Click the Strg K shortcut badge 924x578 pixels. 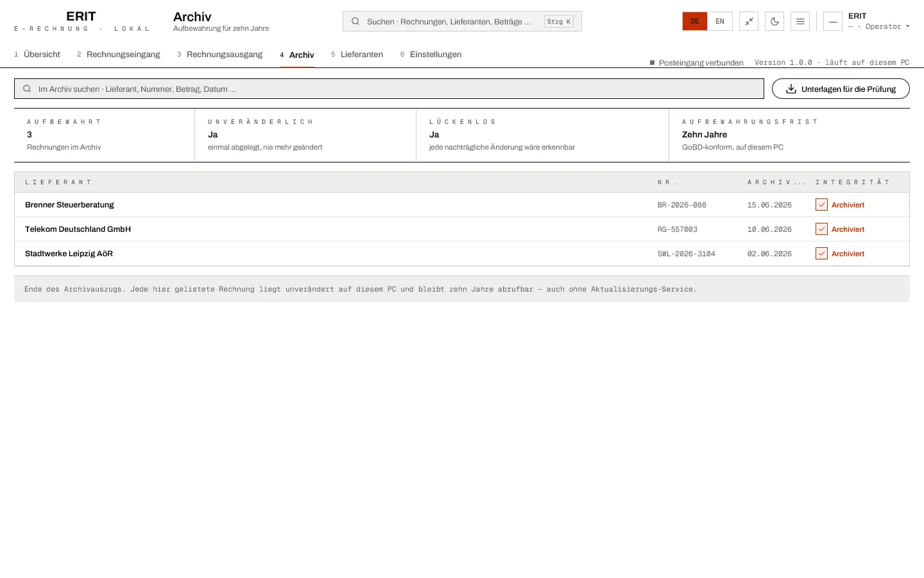559,21
